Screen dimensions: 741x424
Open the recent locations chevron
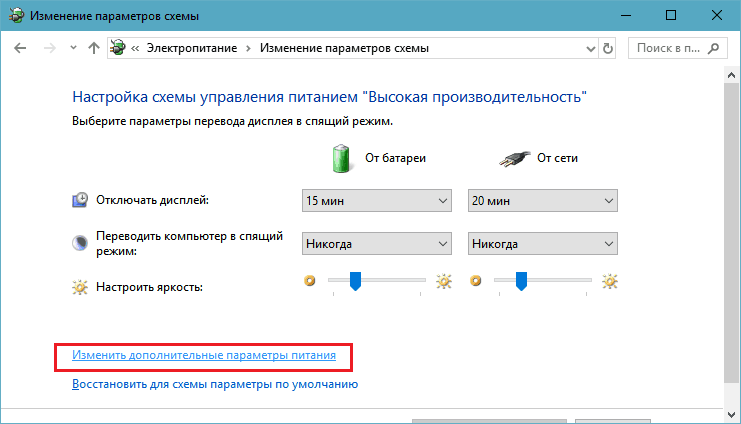click(x=70, y=48)
